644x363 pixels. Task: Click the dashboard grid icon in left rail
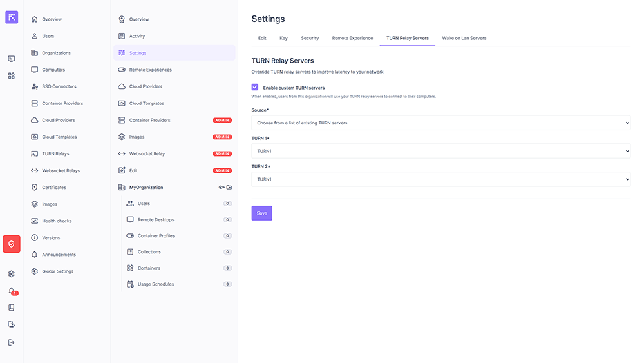[x=12, y=75]
